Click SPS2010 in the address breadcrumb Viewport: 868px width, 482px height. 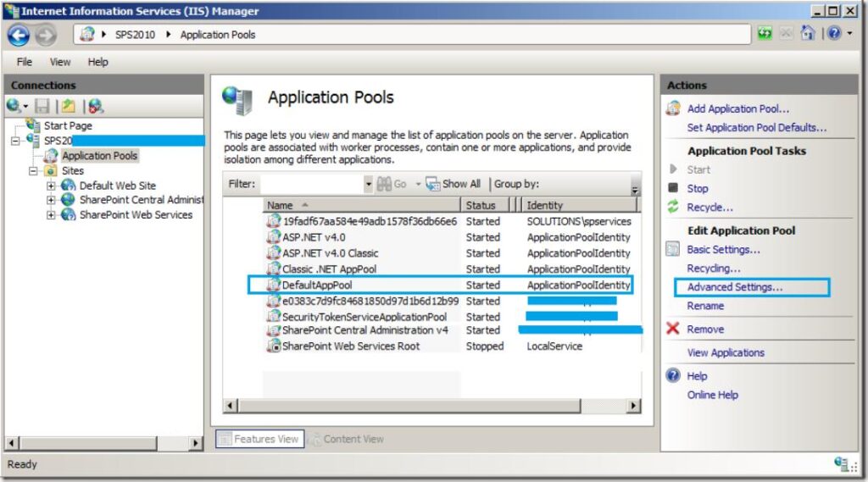click(135, 35)
